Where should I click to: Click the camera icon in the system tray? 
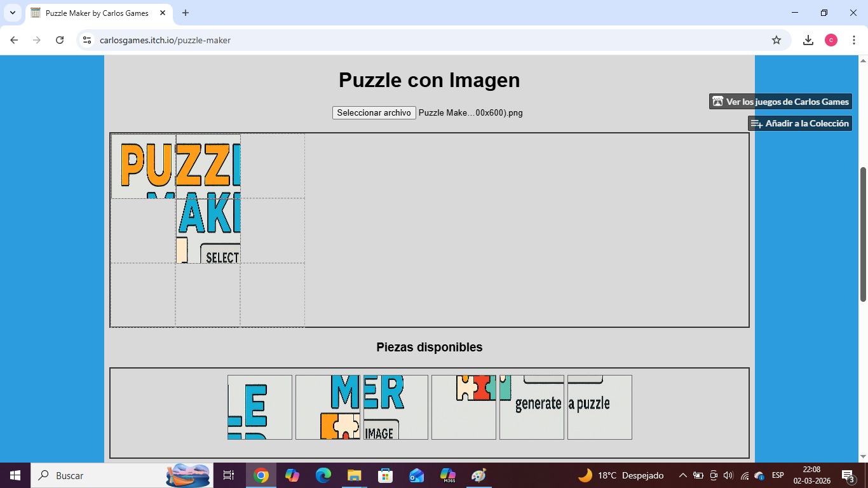click(x=714, y=475)
